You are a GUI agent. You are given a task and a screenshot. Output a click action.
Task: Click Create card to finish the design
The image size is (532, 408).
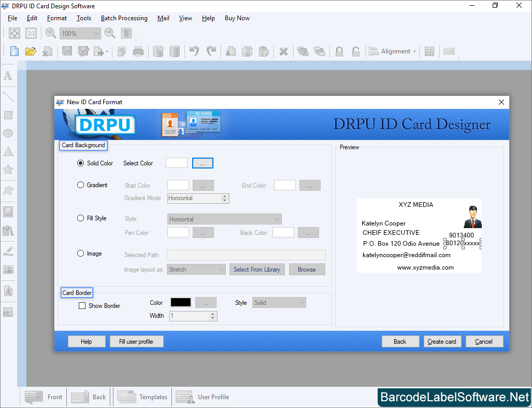coord(442,341)
